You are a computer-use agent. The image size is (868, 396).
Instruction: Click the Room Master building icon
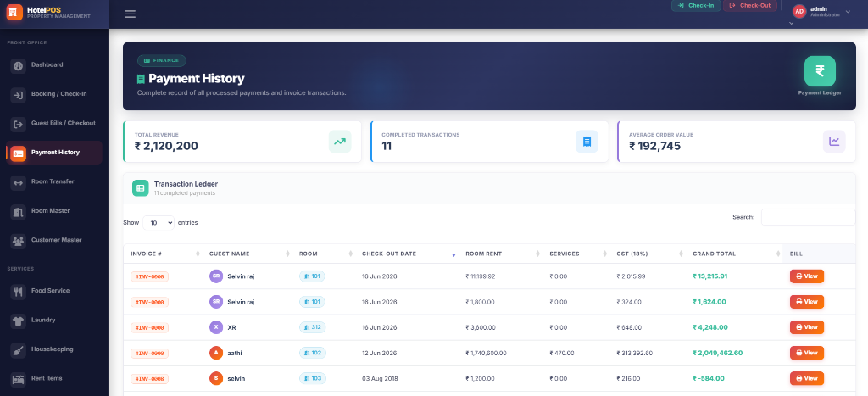(19, 212)
